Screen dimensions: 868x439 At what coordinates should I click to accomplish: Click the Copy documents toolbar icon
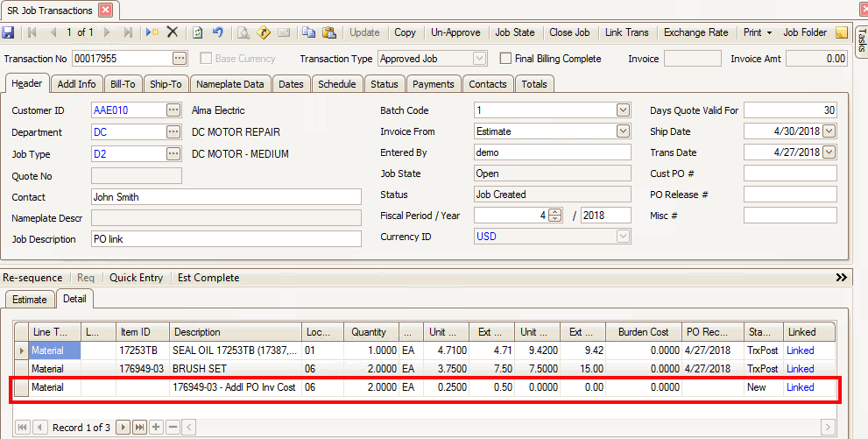tap(308, 32)
